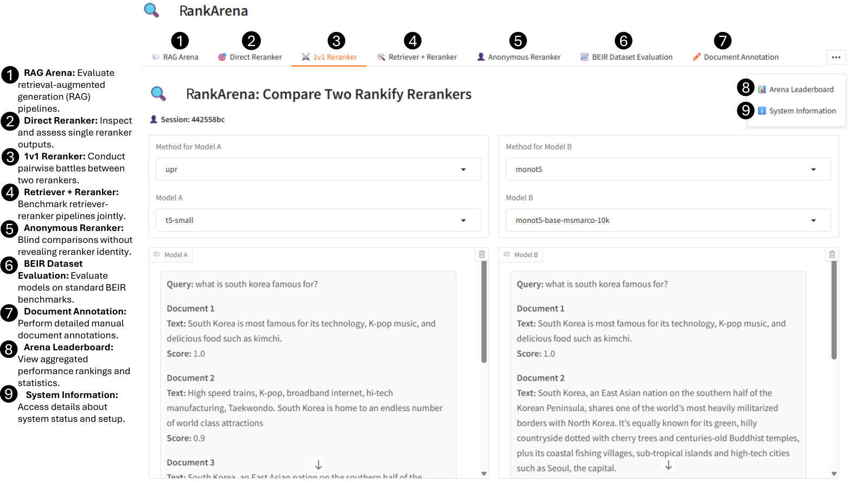Open the Model B monot5-base-msmarco-10k dropdown
Image resolution: width=868 pixels, height=488 pixels.
(x=668, y=220)
